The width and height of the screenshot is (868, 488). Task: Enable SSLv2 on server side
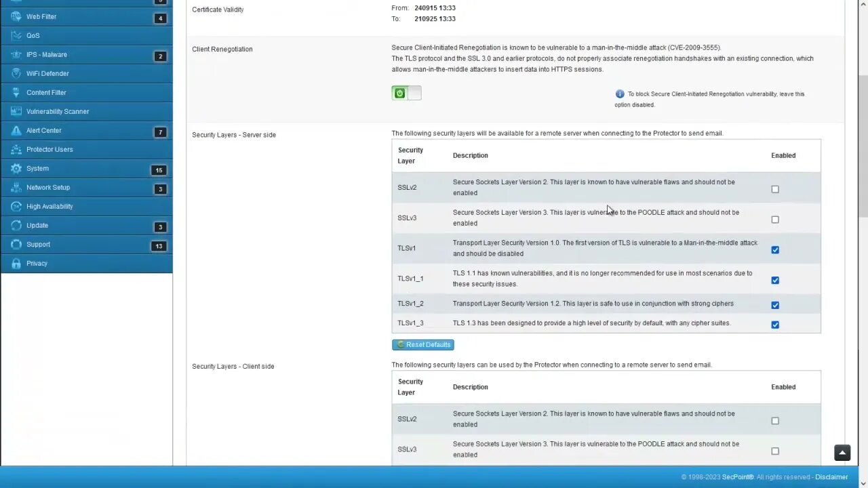click(x=775, y=189)
